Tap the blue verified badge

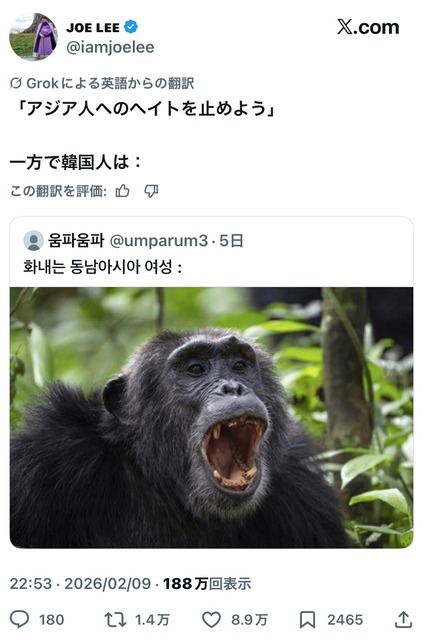(131, 27)
